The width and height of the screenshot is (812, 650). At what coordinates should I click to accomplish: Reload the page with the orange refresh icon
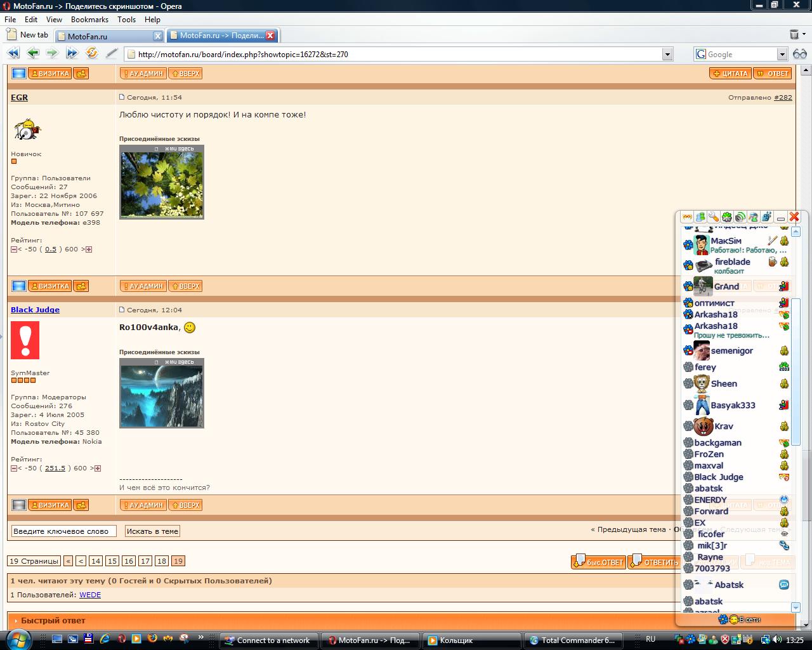[92, 53]
